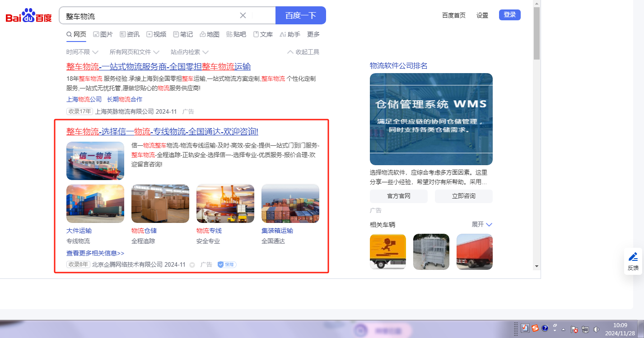Select the 网页 search tab
The width and height of the screenshot is (644, 338).
(x=76, y=34)
